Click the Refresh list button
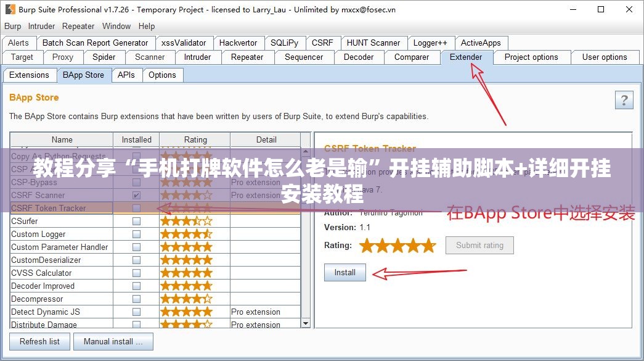 tap(40, 342)
